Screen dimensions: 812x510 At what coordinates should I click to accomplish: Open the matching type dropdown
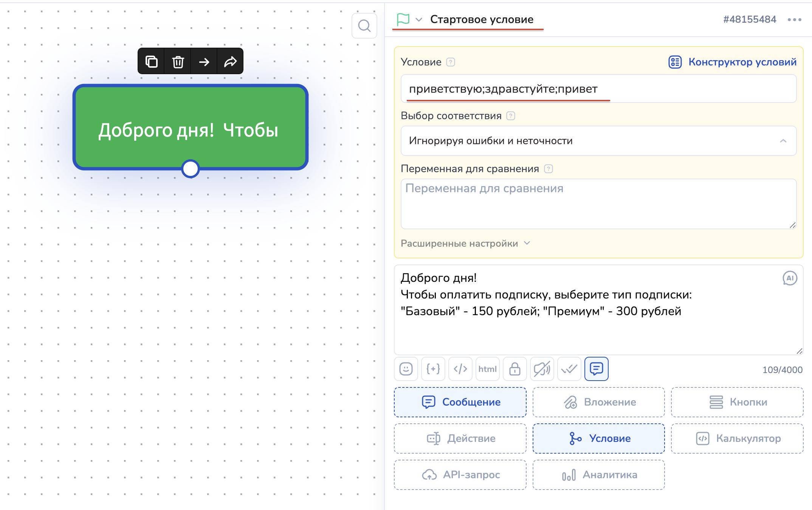[x=598, y=141]
